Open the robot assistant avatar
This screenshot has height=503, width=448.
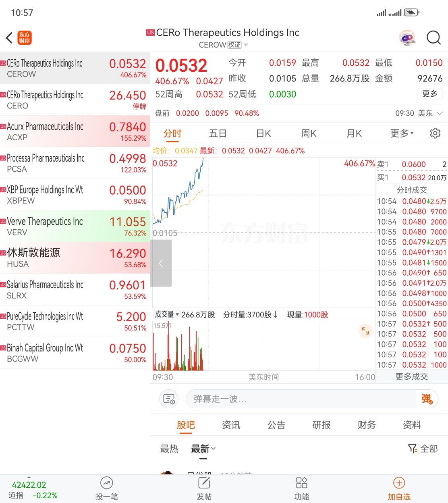click(407, 38)
